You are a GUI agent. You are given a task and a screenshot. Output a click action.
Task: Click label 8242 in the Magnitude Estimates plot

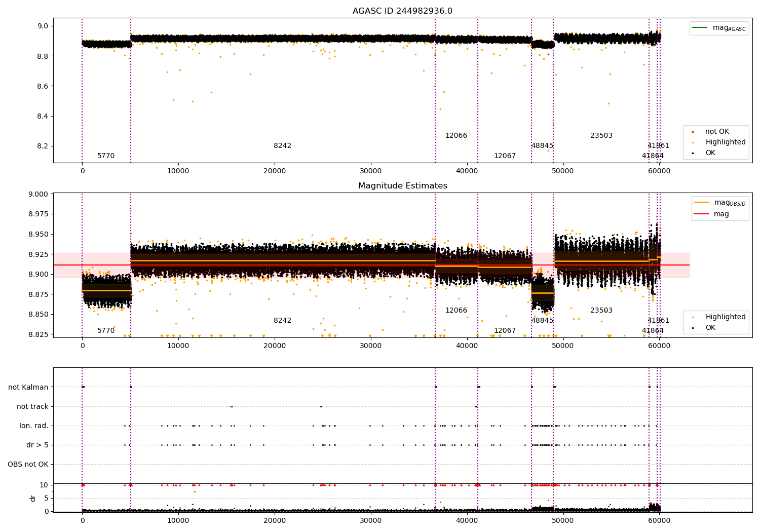(x=283, y=321)
